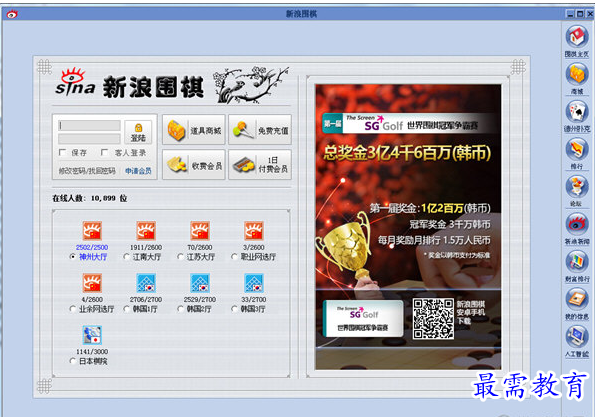Select the 韩国2厅 radio button

pos(181,309)
